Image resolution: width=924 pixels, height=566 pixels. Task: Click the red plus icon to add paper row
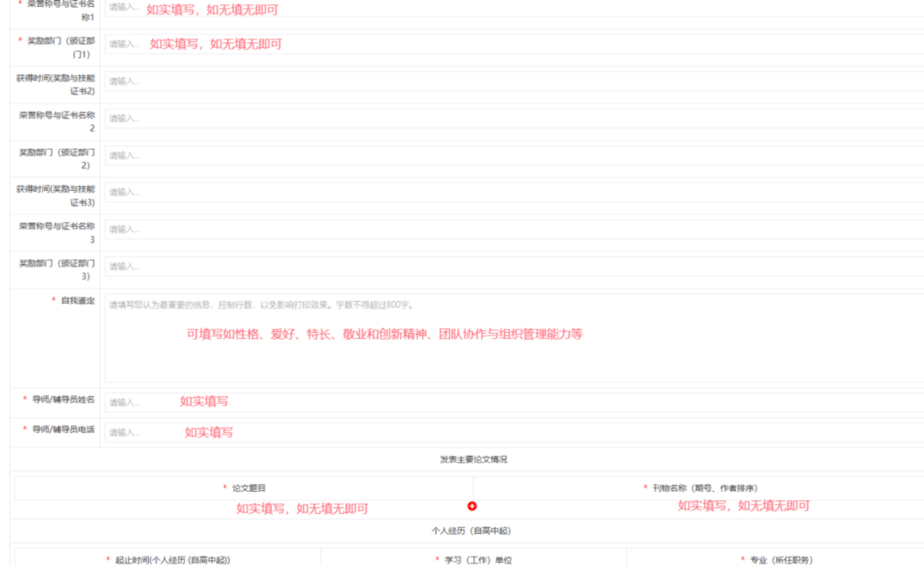tap(472, 506)
